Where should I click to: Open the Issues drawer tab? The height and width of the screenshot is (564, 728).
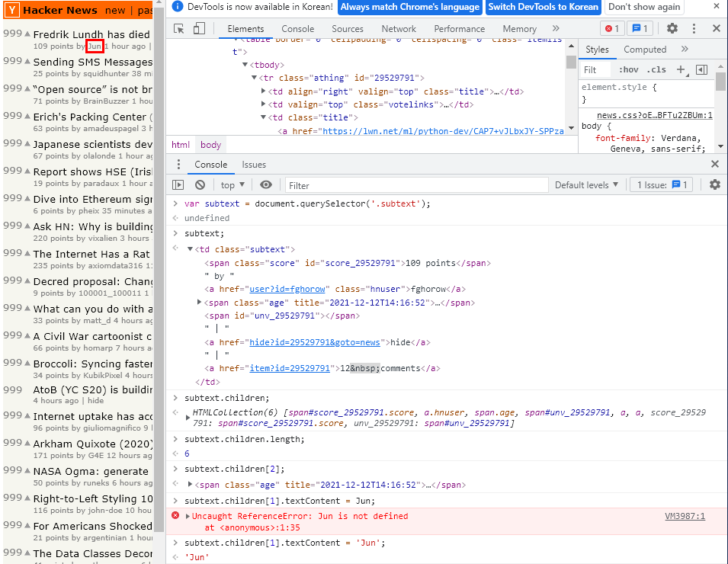[254, 165]
